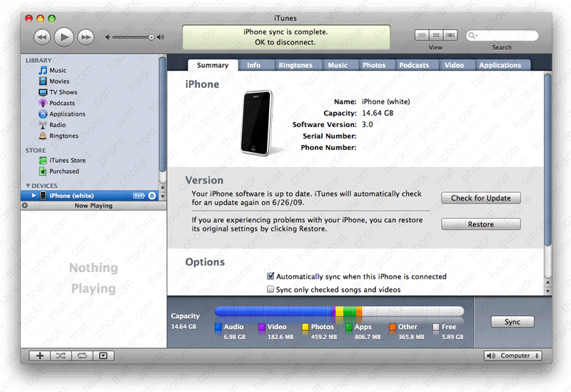This screenshot has height=392, width=571.
Task: Open the Computer speaker output dropdown
Action: pos(513,356)
